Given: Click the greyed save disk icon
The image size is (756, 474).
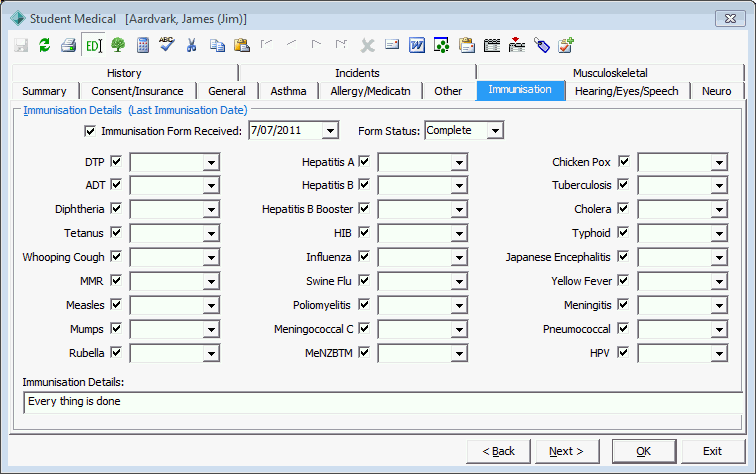Looking at the screenshot, I should click(x=21, y=45).
